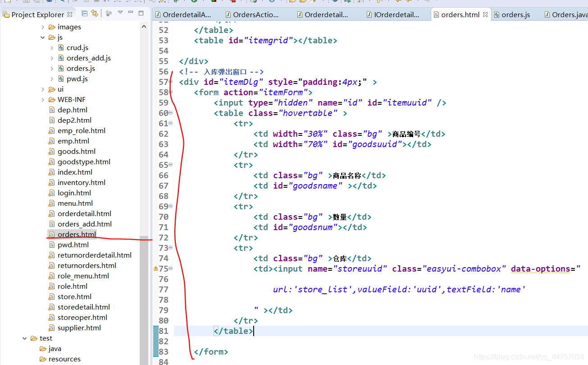Fold the td block at line 75
The height and width of the screenshot is (365, 588).
pos(171,268)
